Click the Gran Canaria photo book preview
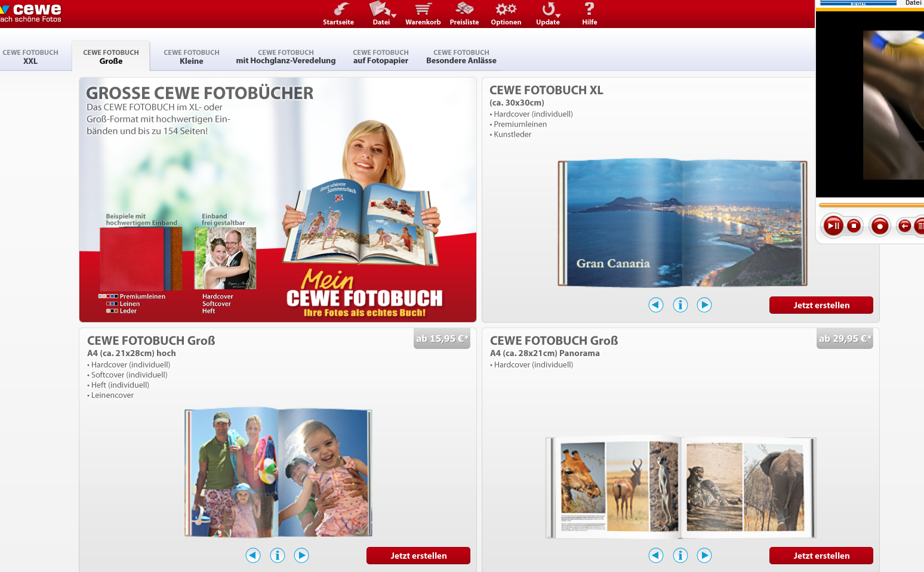This screenshot has width=924, height=572. (682, 223)
